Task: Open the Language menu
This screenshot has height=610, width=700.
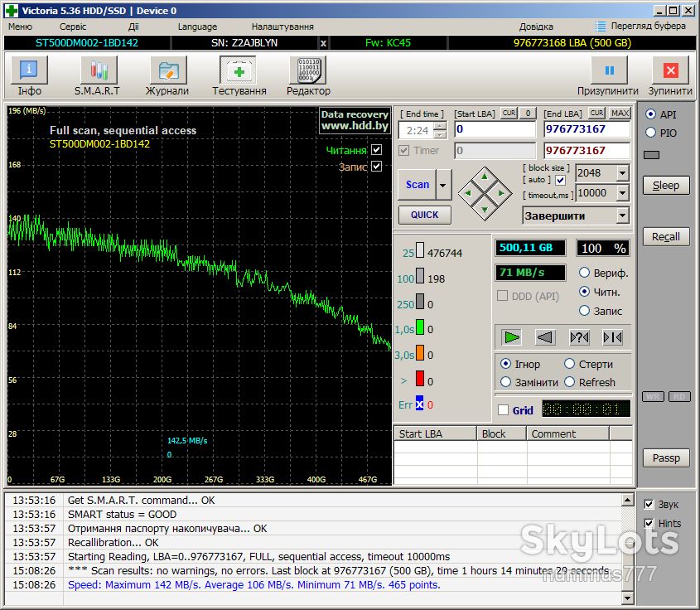Action: (197, 27)
